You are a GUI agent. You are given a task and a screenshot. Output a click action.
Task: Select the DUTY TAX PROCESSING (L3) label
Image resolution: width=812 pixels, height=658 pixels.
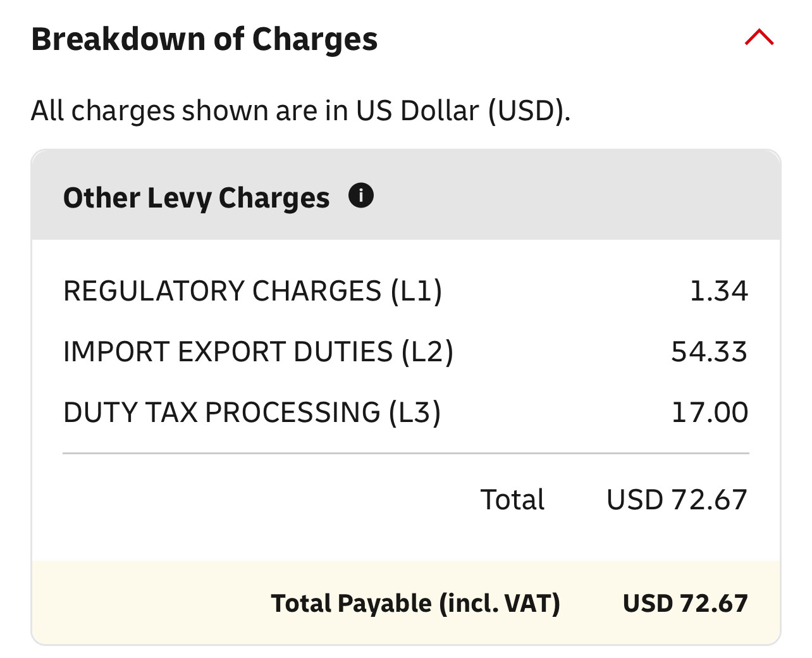tap(252, 413)
